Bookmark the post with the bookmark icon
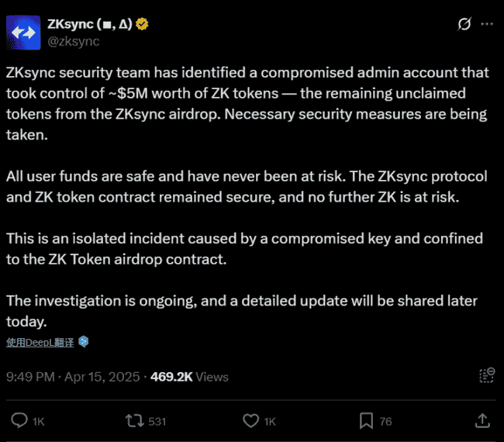 (366, 420)
